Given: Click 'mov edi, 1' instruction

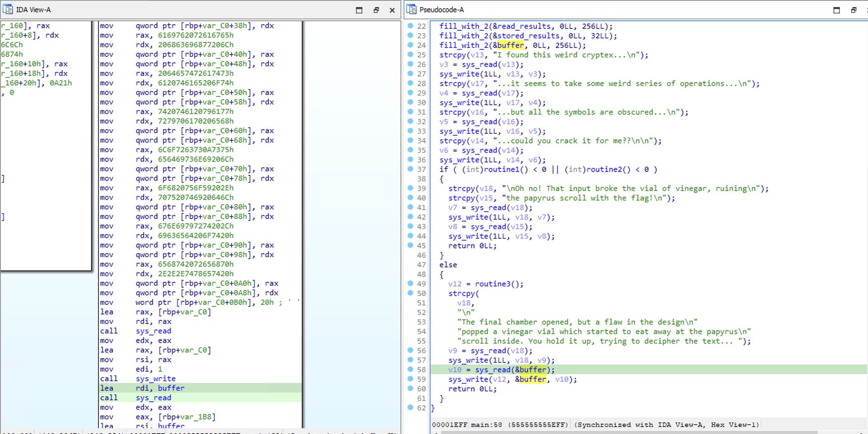Looking at the screenshot, I should coord(131,369).
